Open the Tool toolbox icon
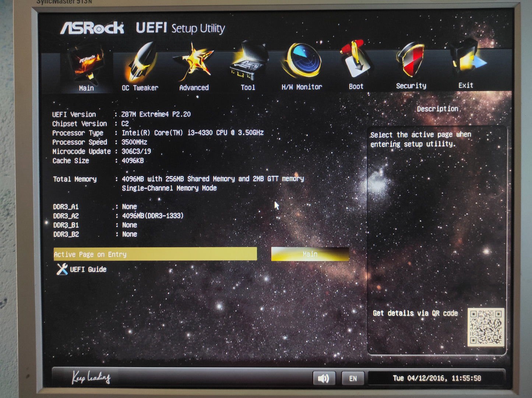This screenshot has width=532, height=398. [x=248, y=61]
